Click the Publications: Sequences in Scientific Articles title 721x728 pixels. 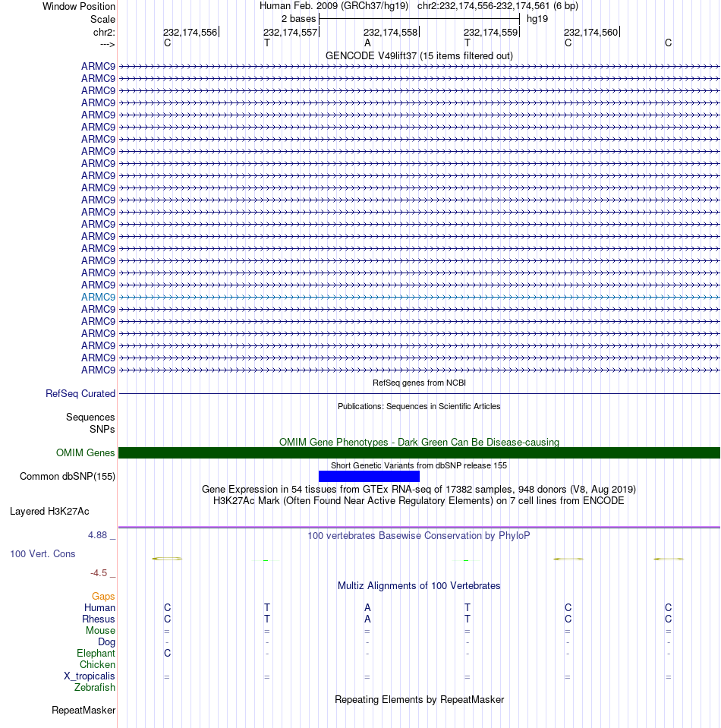pyautogui.click(x=419, y=406)
